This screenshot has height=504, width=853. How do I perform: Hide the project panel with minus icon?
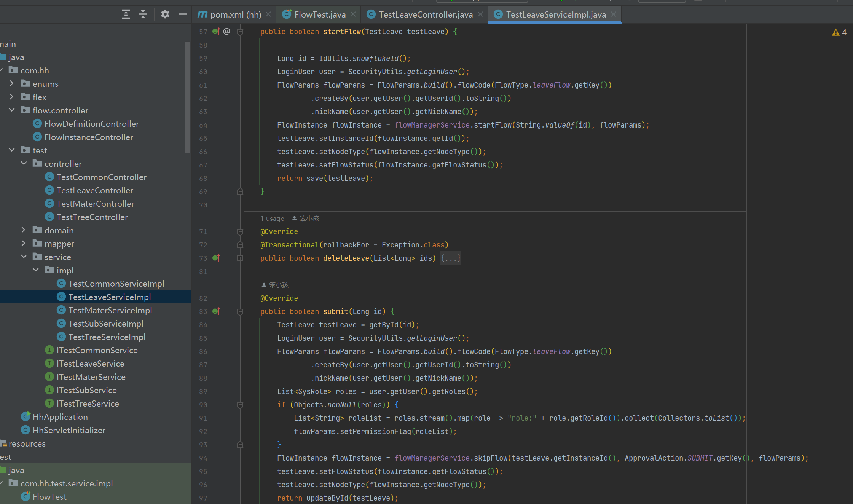pos(183,14)
